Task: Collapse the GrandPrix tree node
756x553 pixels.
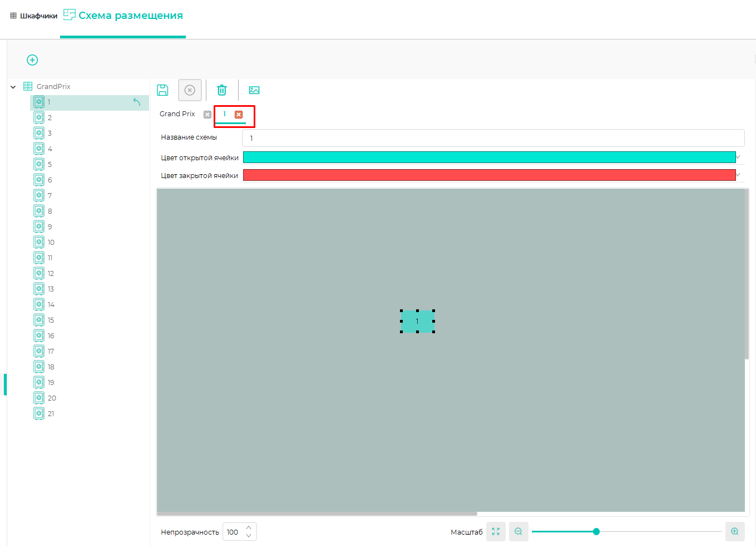Action: coord(13,87)
